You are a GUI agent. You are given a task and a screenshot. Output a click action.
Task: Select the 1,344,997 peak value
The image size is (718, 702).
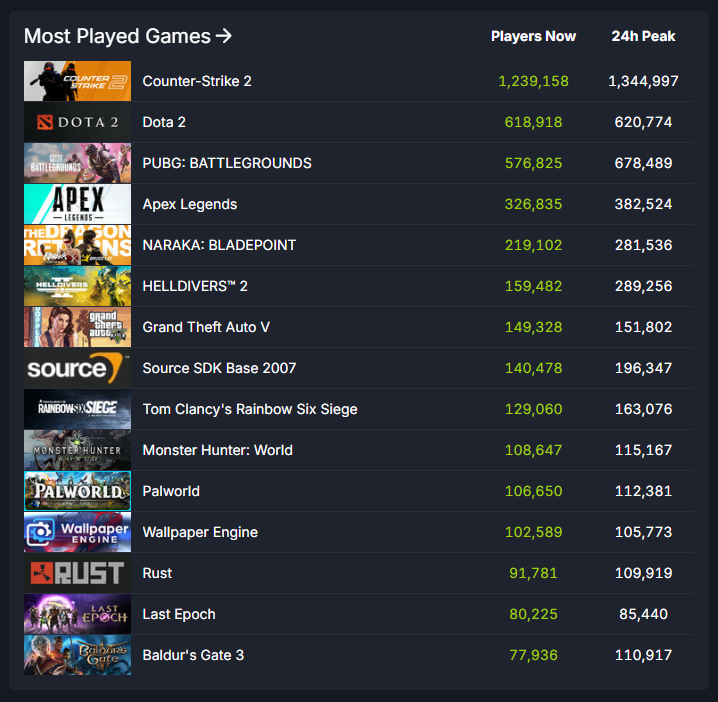pyautogui.click(x=643, y=81)
